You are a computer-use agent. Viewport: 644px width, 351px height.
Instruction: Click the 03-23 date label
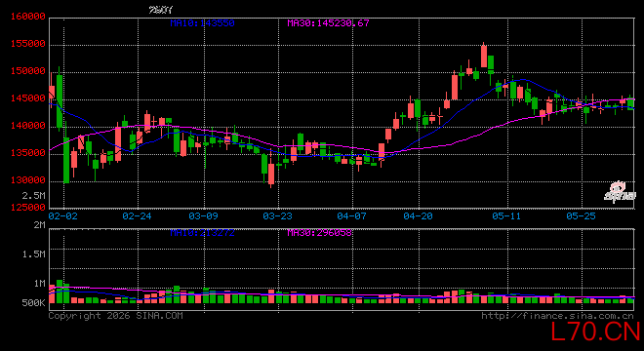tap(277, 215)
